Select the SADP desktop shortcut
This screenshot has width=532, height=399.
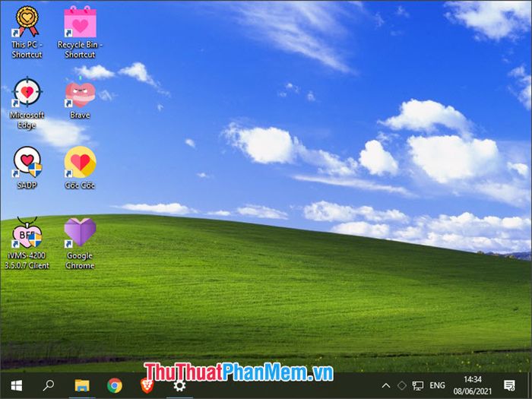click(27, 168)
